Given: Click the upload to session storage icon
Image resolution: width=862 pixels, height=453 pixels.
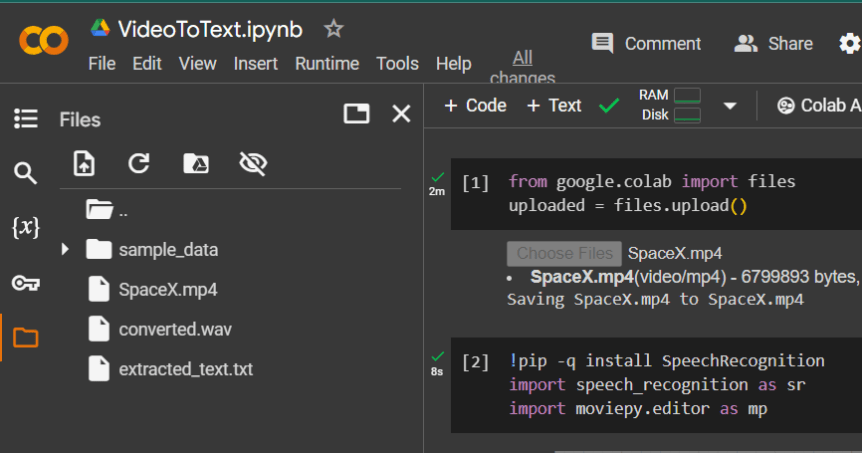Looking at the screenshot, I should (85, 164).
